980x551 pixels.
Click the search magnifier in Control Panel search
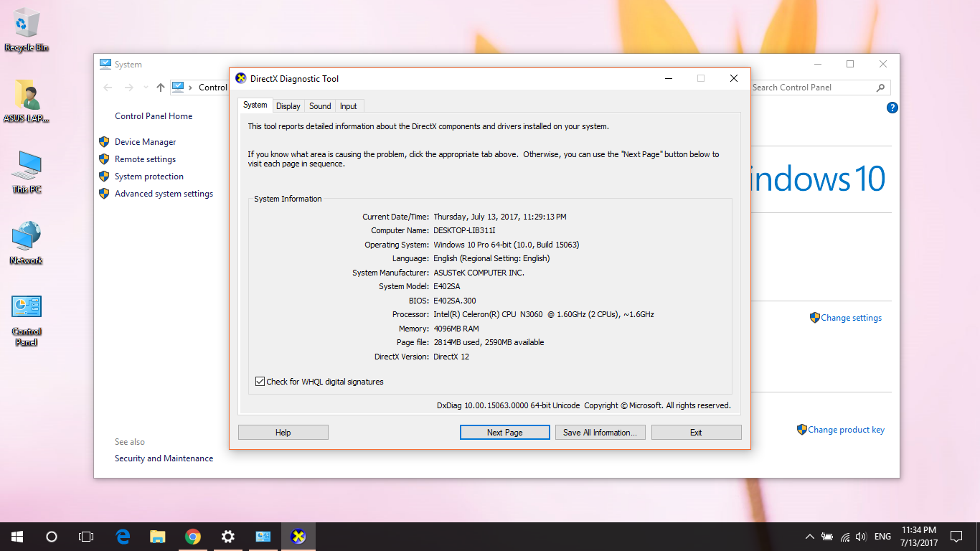(881, 88)
